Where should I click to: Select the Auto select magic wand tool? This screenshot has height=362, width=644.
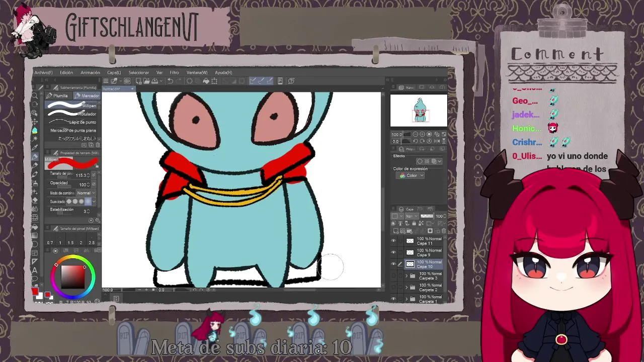coord(35,139)
